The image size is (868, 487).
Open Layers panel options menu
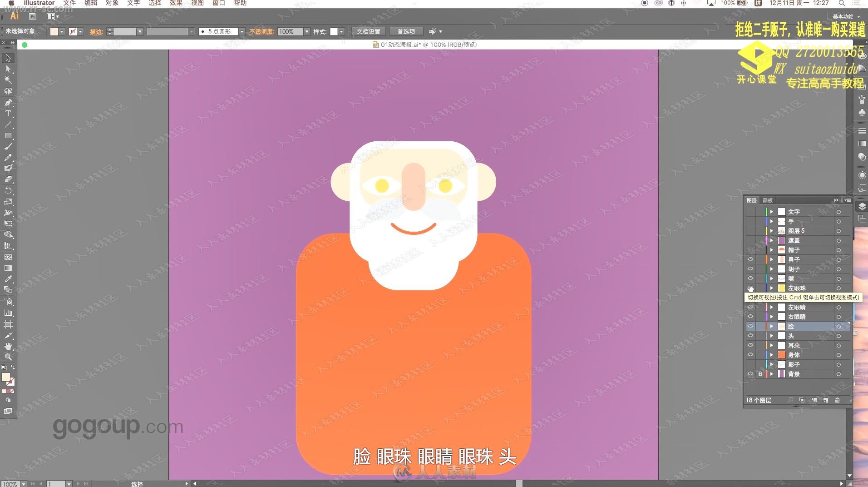click(x=848, y=200)
